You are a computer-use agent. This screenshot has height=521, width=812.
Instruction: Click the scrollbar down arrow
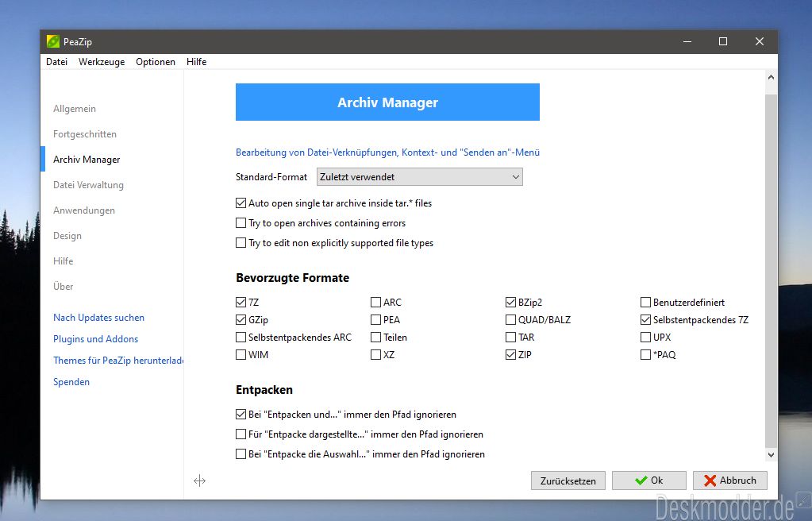point(771,455)
